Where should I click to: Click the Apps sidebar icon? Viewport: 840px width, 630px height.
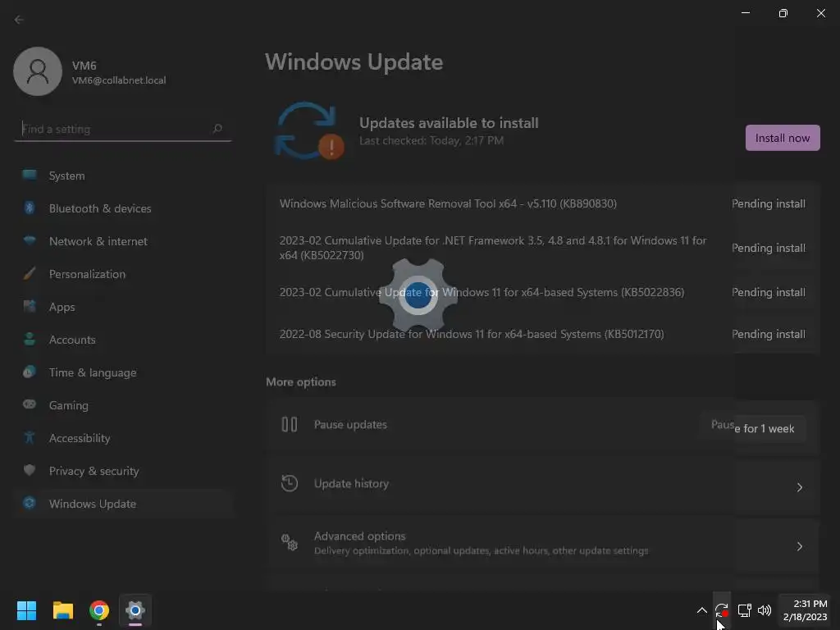coord(30,306)
